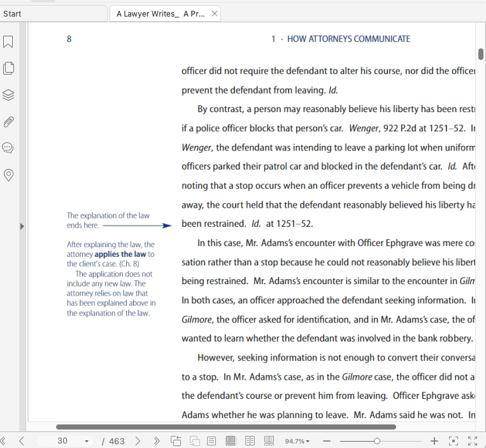Zoom out with the minus button
The width and height of the screenshot is (486, 448).
click(x=327, y=441)
